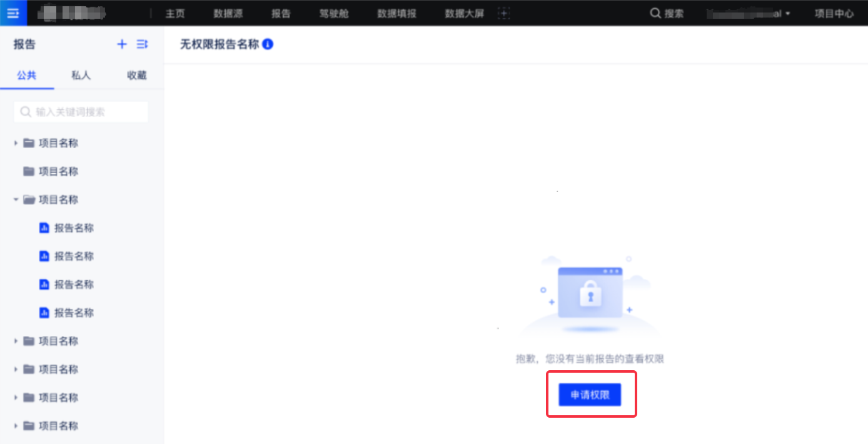
Task: Click the plus icon to add report
Action: coord(122,44)
